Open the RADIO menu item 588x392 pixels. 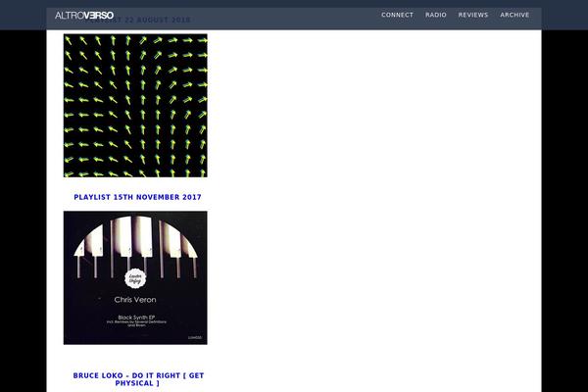pyautogui.click(x=436, y=15)
